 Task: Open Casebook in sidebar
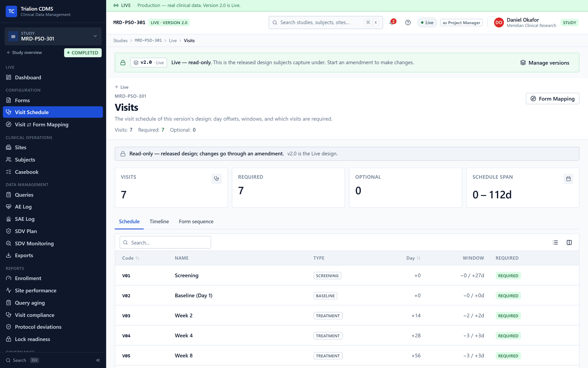pos(53,172)
